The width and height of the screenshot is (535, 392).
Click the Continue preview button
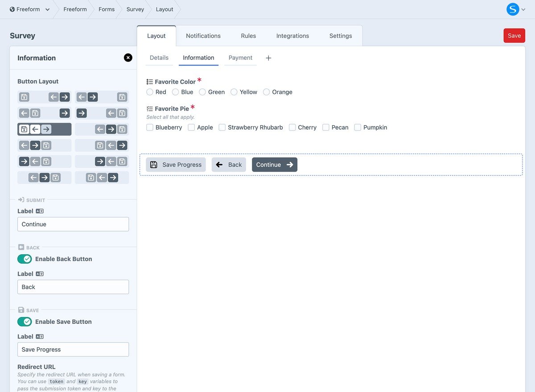[x=275, y=165]
